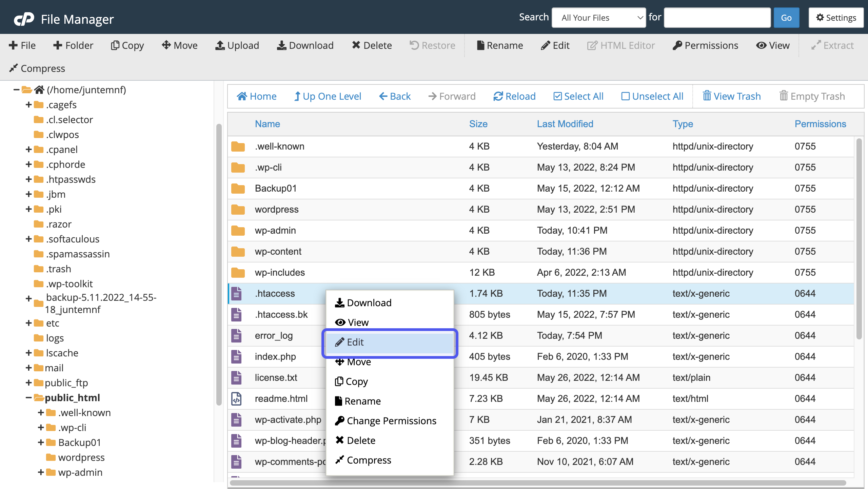Click the readme.html file icon
This screenshot has width=868, height=489.
tap(237, 399)
